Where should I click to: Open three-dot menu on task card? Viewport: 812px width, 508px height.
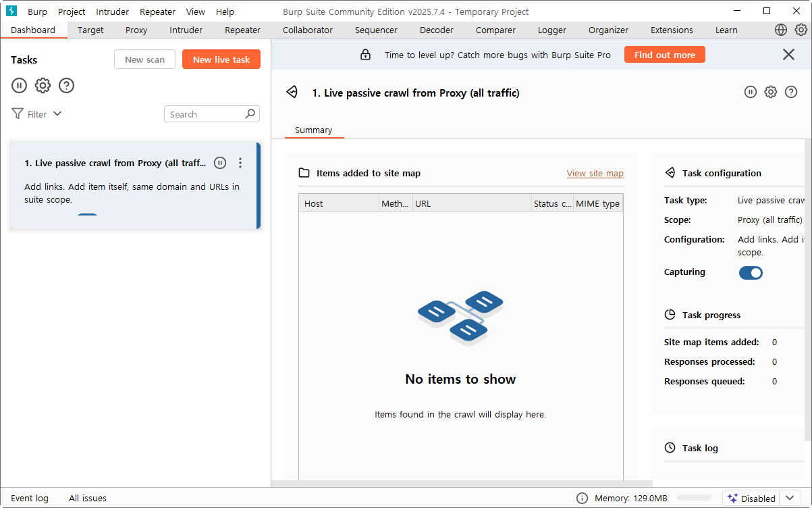pos(240,163)
